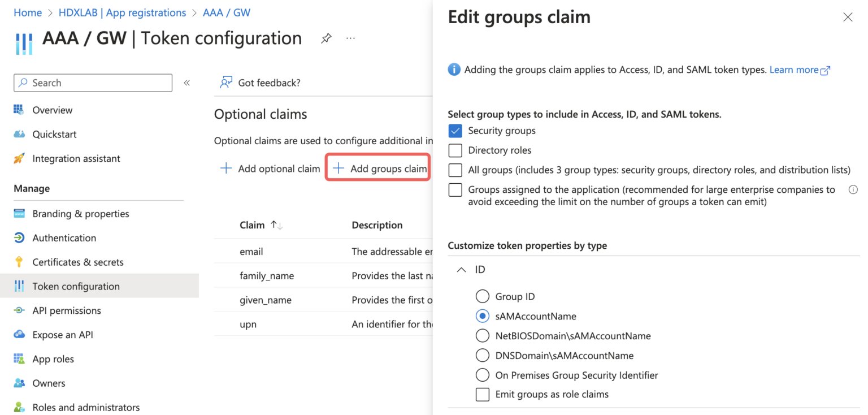Click the info icon next to Groups assigned option

tap(853, 189)
